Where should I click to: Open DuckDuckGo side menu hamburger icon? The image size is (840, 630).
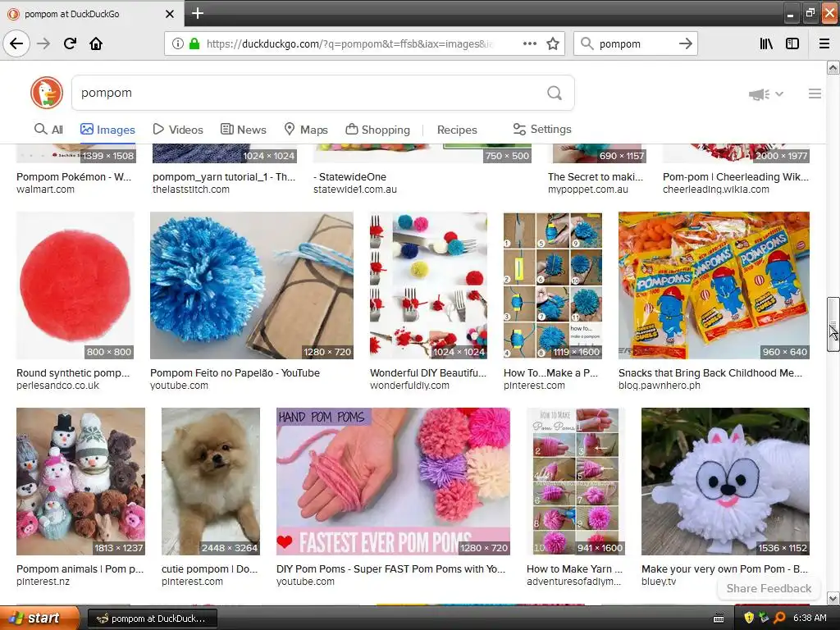point(815,94)
